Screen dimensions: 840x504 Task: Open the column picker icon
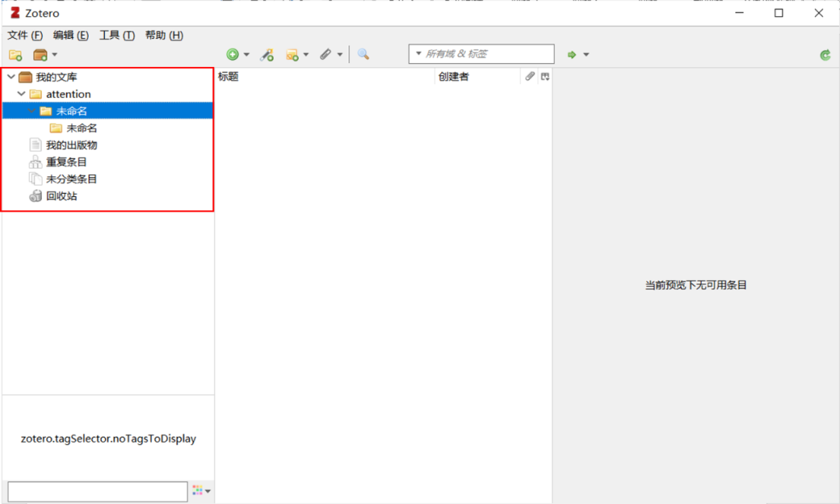[544, 76]
